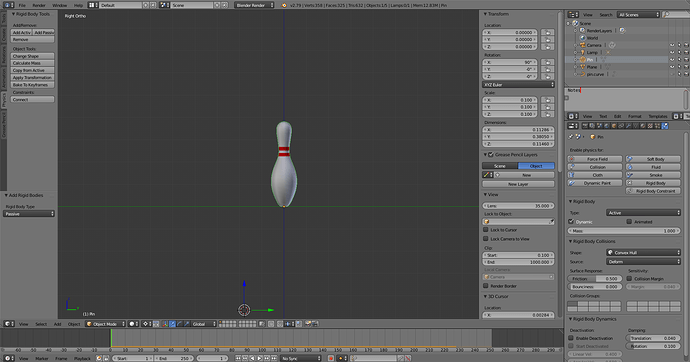Open the No Sync playback dropdown
This screenshot has height=362, width=690.
[301, 358]
